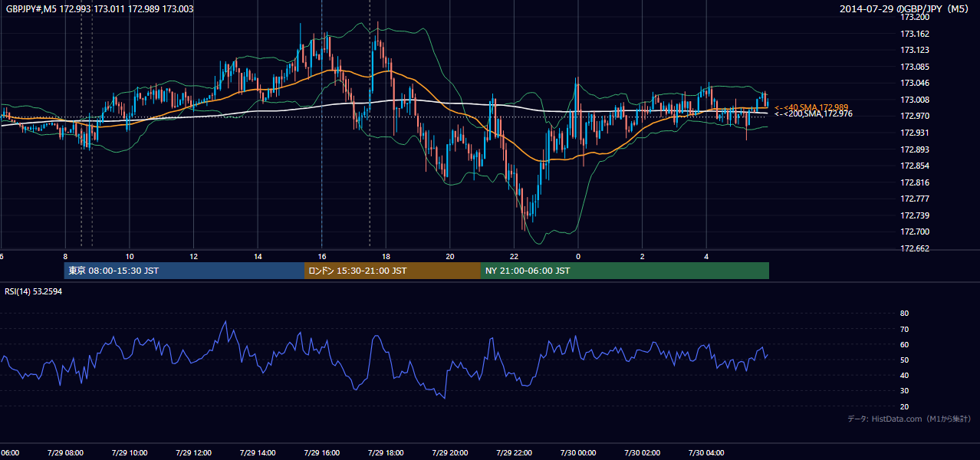
Task: Select the ロンドン 15:30-21:00 JST session bar
Action: click(393, 271)
